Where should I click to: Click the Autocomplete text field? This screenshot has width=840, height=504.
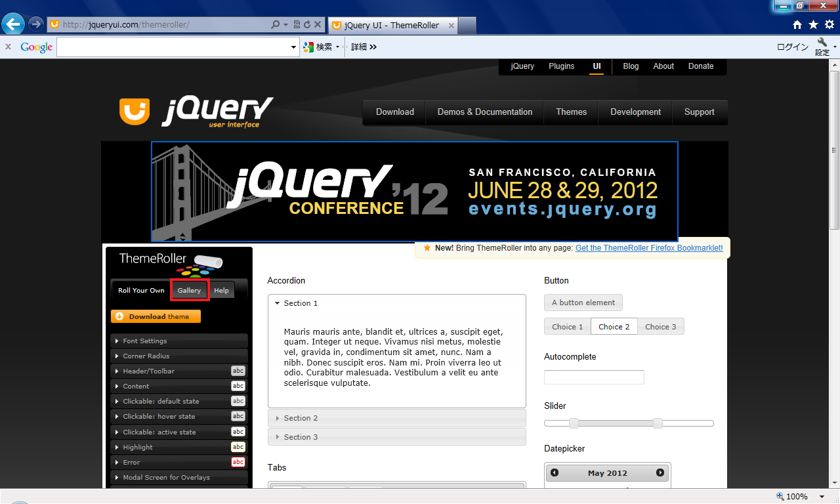[594, 377]
